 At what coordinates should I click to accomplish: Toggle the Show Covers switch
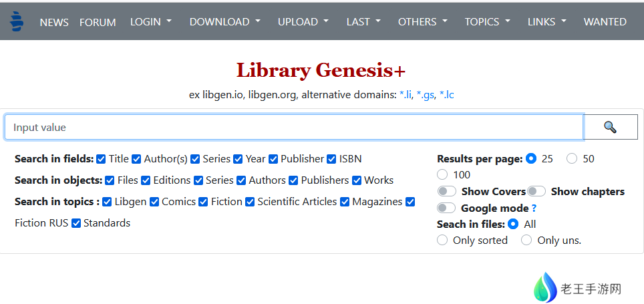[447, 192]
